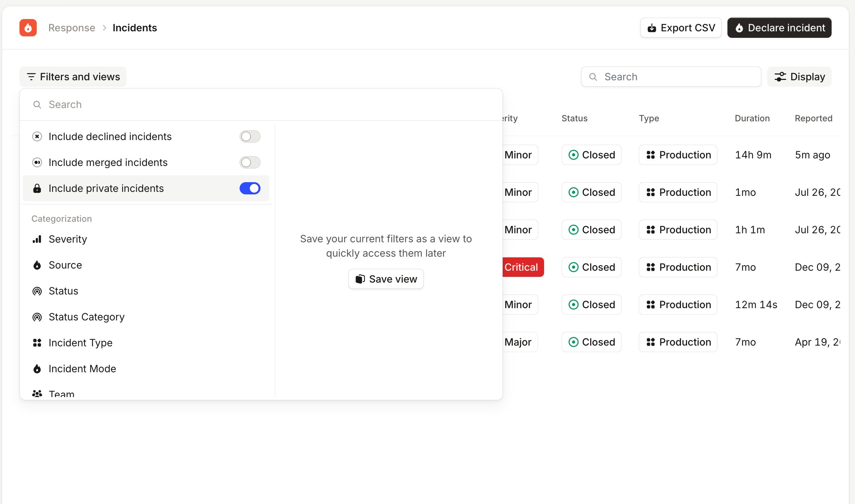Click the Export CSV button
This screenshot has height=504, width=855.
pos(681,28)
